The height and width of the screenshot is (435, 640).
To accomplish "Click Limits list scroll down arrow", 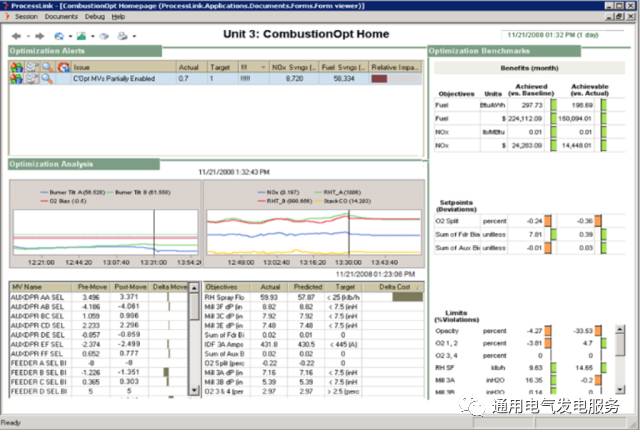I will coord(620,389).
